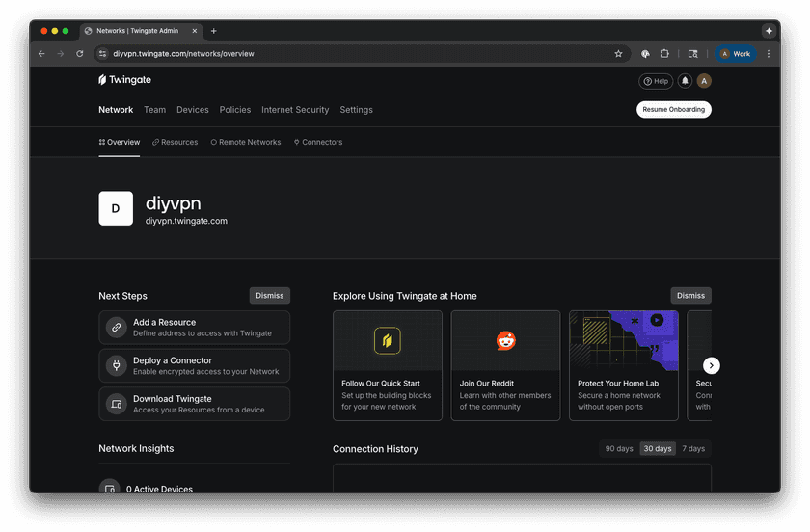810x532 pixels.
Task: Open the Chrome three-dot menu
Action: (x=769, y=54)
